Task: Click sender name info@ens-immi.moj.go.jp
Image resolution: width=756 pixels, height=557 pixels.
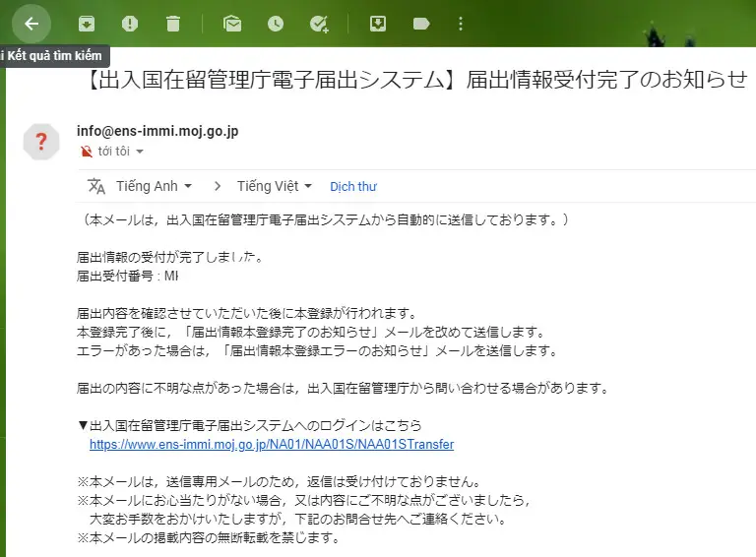Action: click(x=157, y=131)
